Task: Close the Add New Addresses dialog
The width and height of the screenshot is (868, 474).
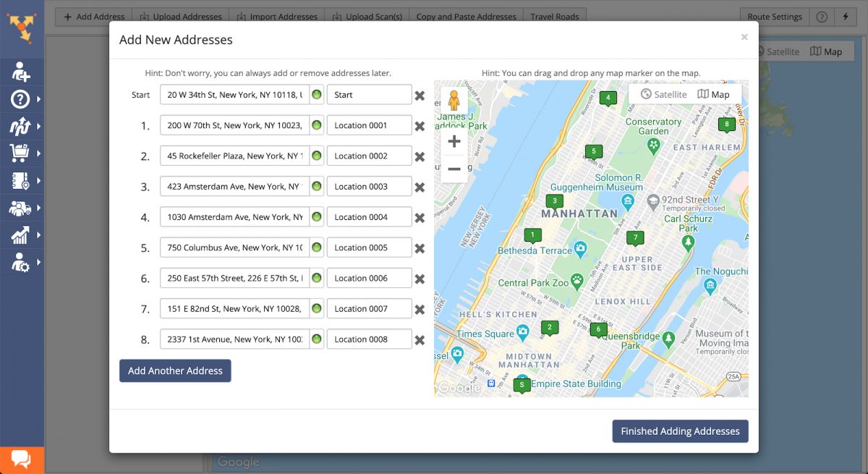Action: [x=744, y=37]
